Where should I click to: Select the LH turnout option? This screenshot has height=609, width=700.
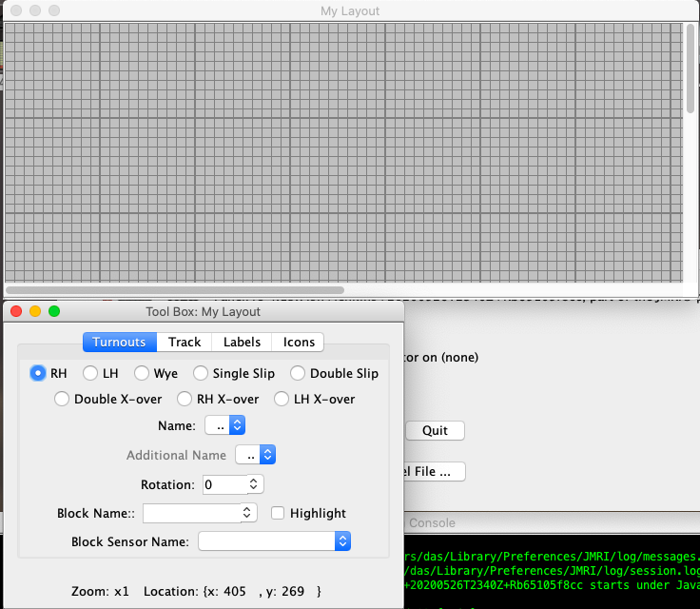pyautogui.click(x=90, y=373)
